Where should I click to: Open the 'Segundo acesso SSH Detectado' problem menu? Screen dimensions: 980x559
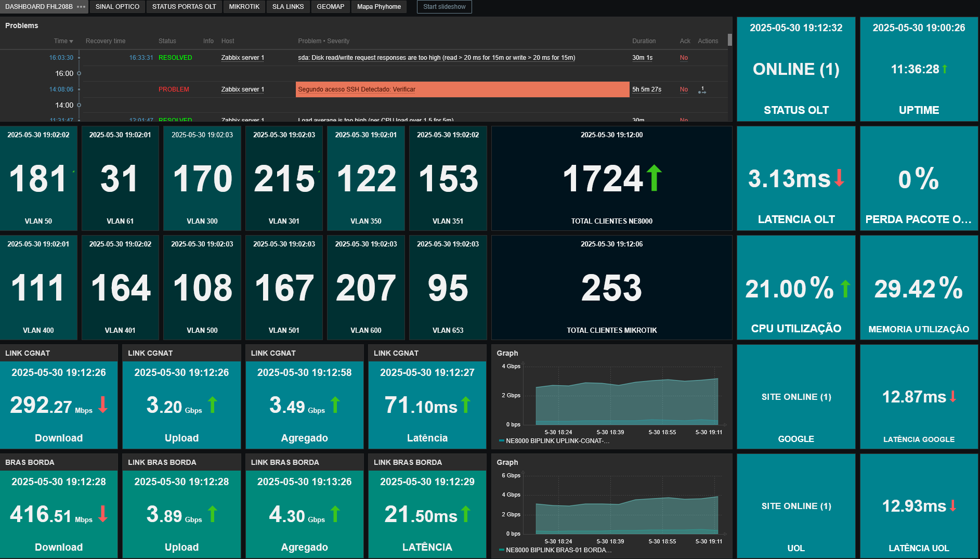(357, 89)
